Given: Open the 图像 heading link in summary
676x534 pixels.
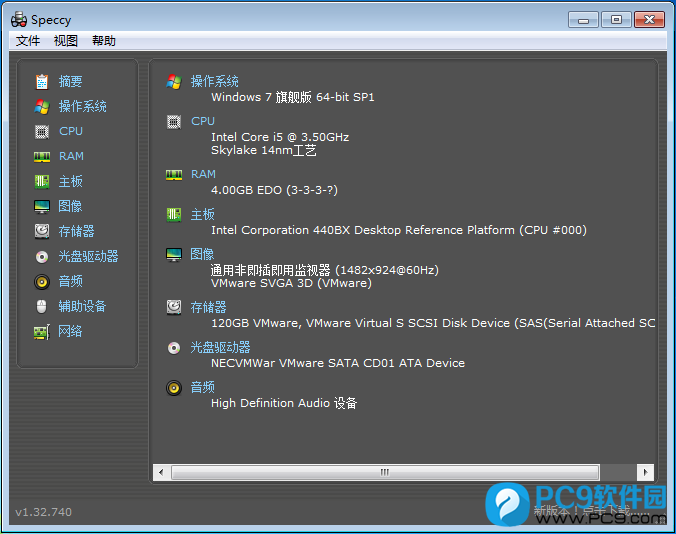Looking at the screenshot, I should point(202,254).
